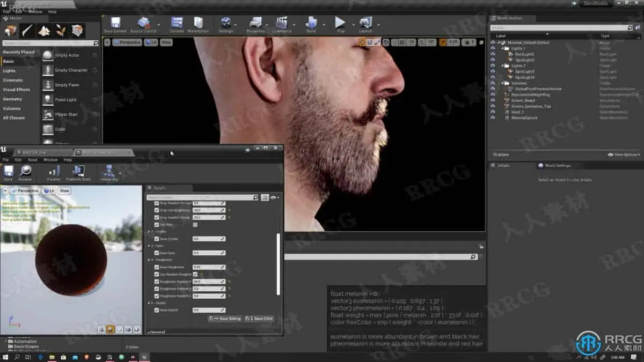Toggle visibility of Groom_Beard in outliner
The height and width of the screenshot is (362, 644).
tap(493, 100)
